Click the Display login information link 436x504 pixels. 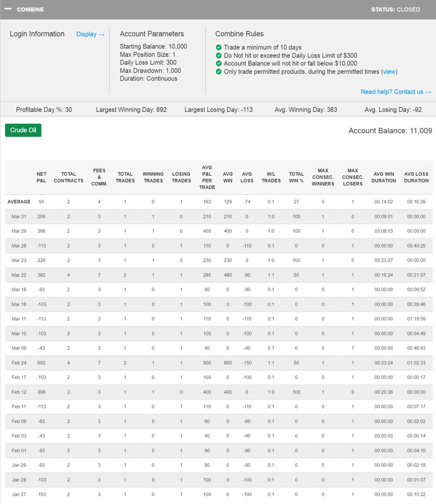click(x=90, y=34)
